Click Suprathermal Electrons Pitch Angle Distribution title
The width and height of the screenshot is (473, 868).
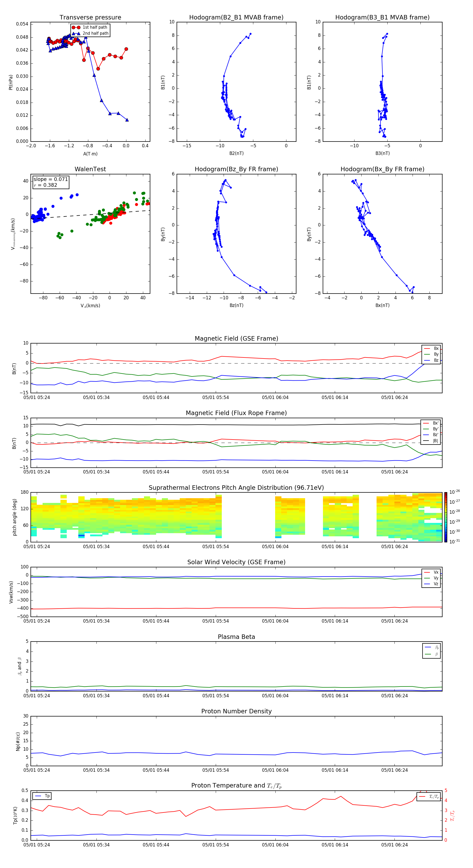tap(236, 488)
